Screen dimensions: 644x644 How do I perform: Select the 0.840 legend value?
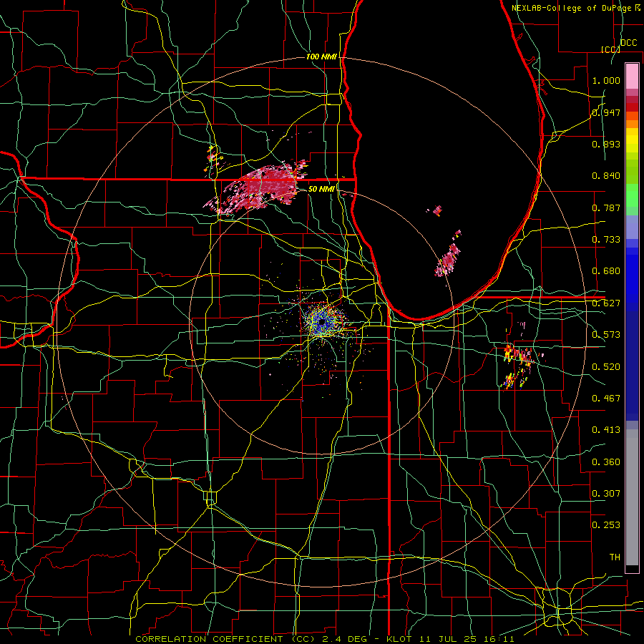(606, 176)
